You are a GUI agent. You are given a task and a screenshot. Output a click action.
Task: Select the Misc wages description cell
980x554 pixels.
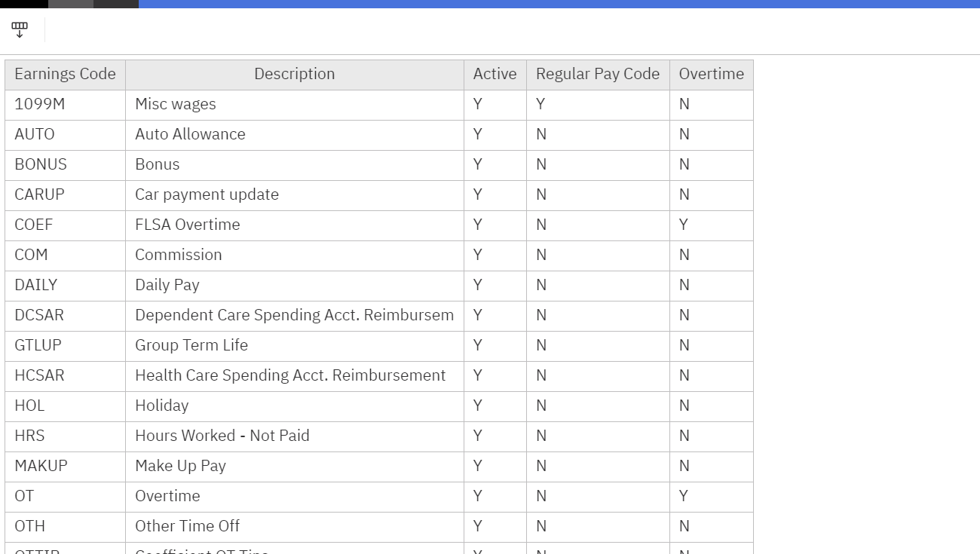click(x=295, y=105)
